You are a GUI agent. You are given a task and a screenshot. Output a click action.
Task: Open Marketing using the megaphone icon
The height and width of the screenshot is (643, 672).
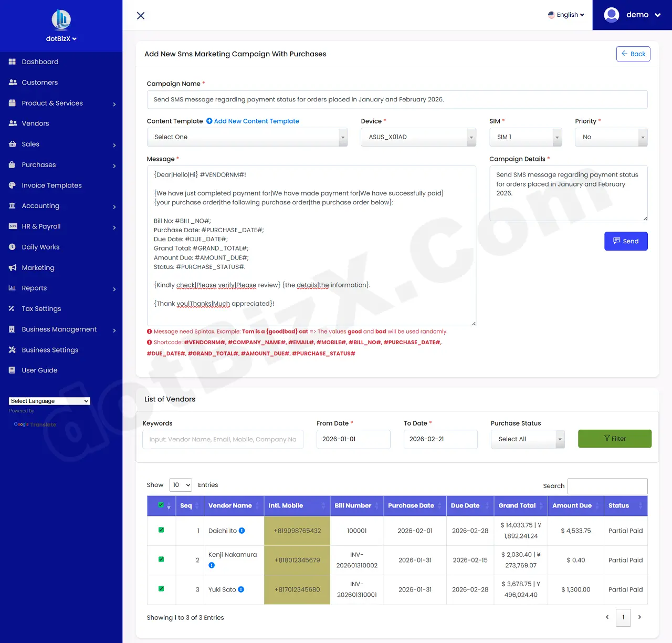click(x=12, y=267)
